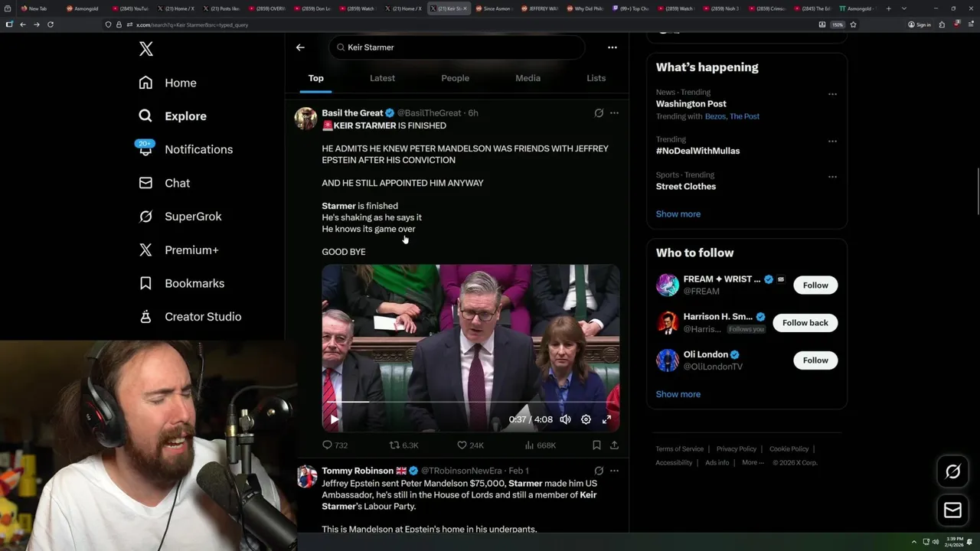This screenshot has width=980, height=551.
Task: Go back with the search page arrow
Action: pyautogui.click(x=300, y=47)
